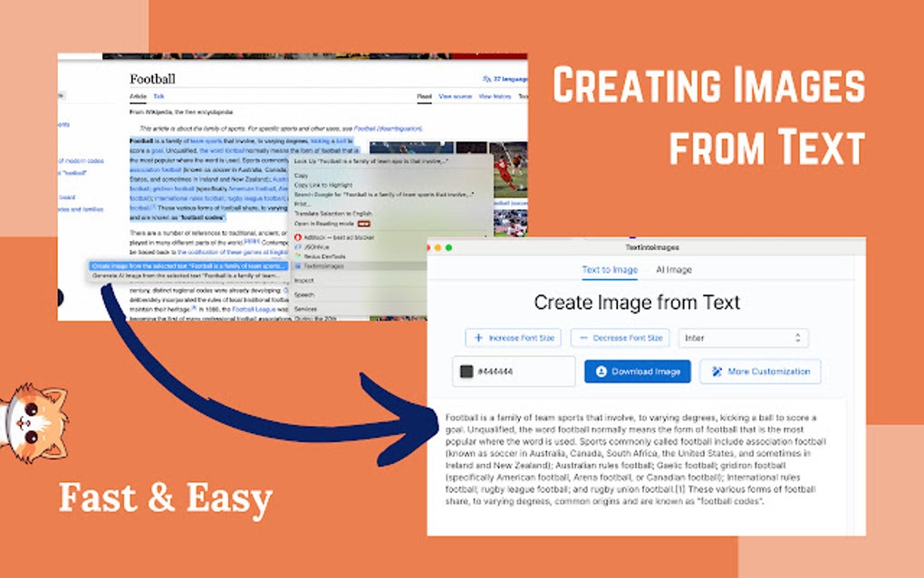
Task: Open JSONVue from the context menu
Action: 314,247
